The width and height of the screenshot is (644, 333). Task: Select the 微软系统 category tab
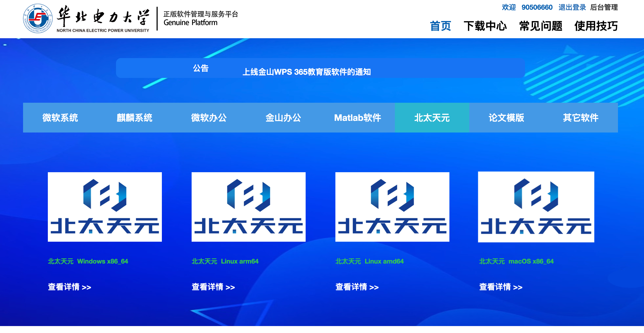click(x=60, y=118)
